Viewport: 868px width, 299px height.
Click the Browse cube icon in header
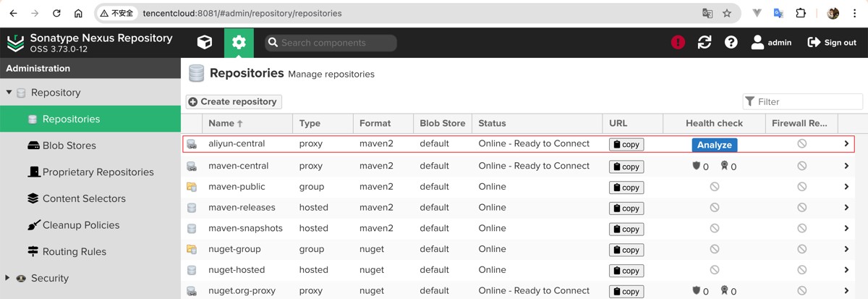point(205,43)
